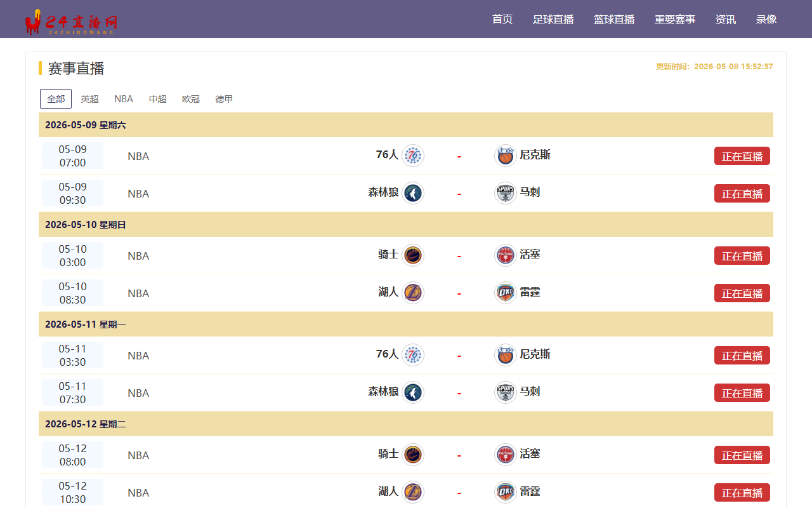Go to 重要赛事 navigation item
Viewport: 812px width, 508px height.
675,19
